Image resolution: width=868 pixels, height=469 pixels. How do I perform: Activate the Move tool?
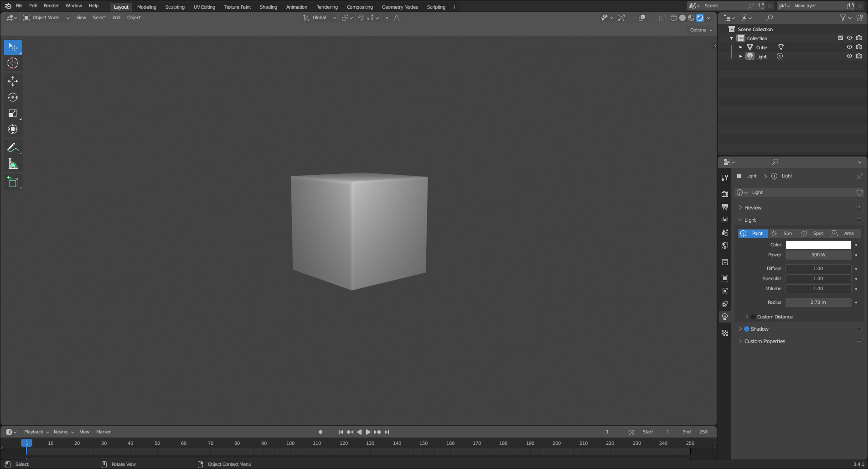13,81
